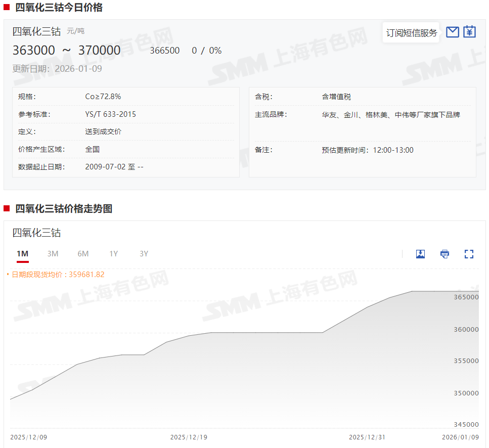Click the 365000 y-axis value label

pyautogui.click(x=466, y=297)
